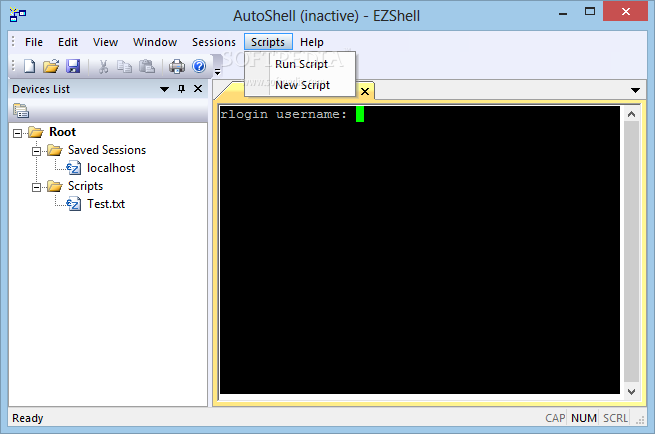Image resolution: width=655 pixels, height=434 pixels.
Task: Choose Run Script from menu
Action: pos(300,64)
